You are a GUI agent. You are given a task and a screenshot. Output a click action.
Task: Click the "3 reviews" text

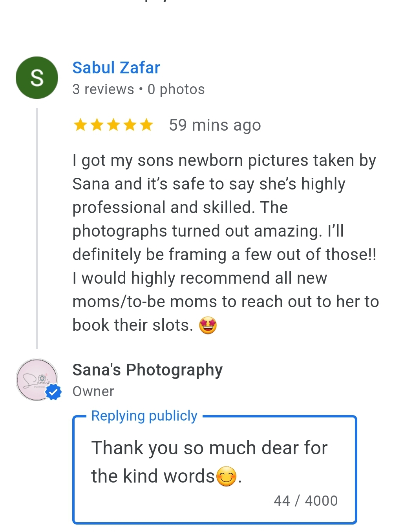103,89
